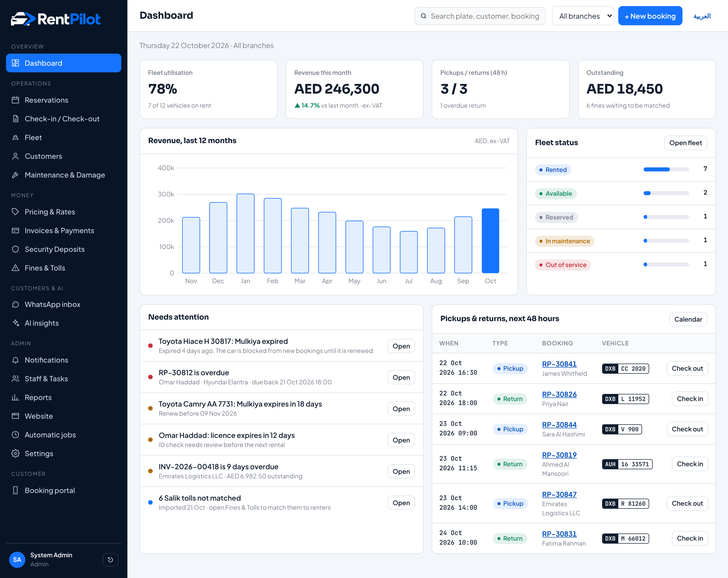Open booking link RP-30819

tap(559, 455)
